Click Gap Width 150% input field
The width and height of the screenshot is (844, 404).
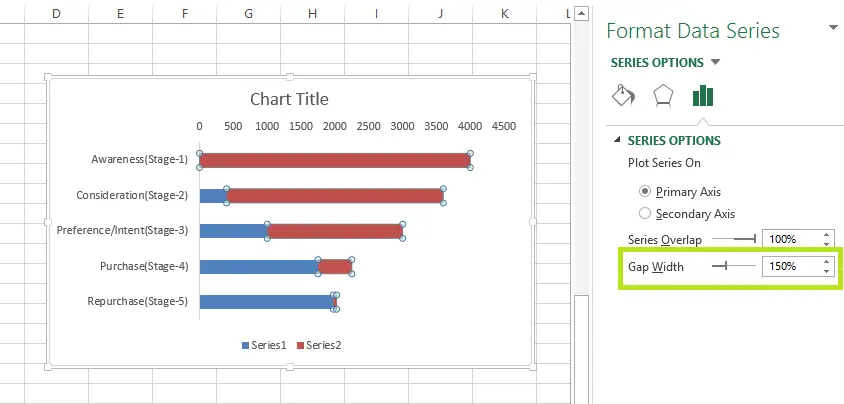pos(791,266)
